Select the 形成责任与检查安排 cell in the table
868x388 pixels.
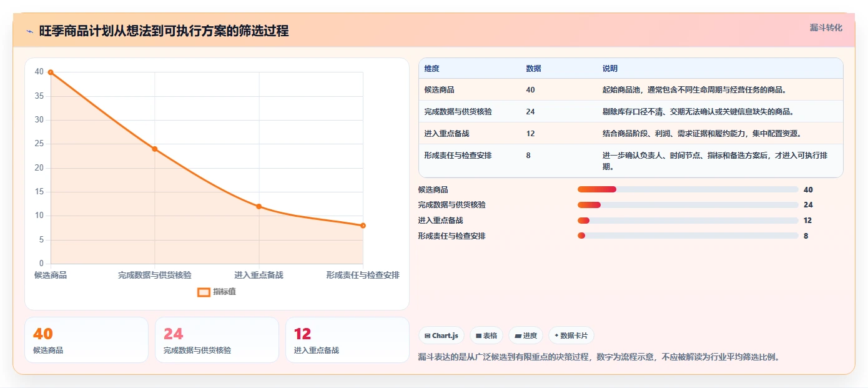click(x=458, y=156)
